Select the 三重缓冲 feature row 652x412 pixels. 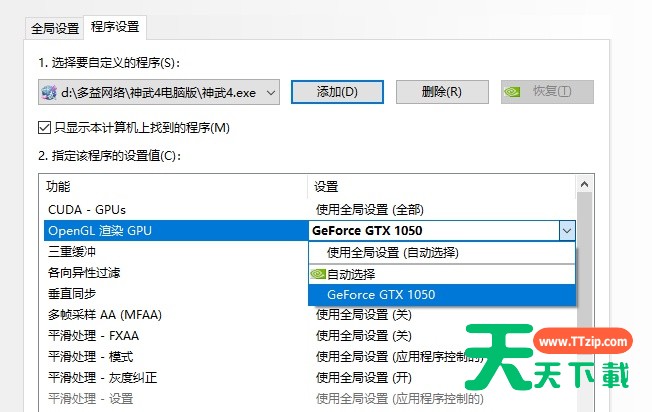[x=176, y=252]
